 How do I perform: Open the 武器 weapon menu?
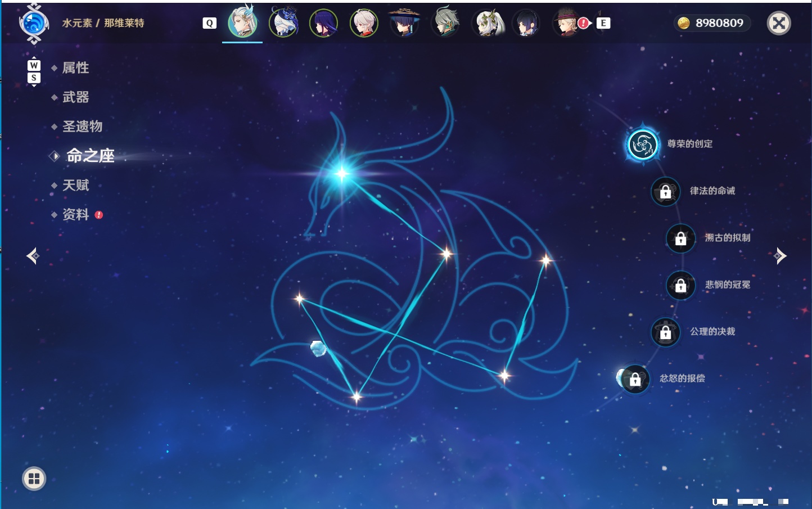tap(75, 97)
